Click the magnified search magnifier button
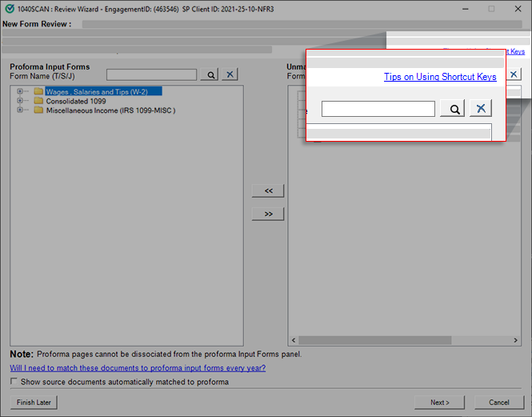 point(453,108)
